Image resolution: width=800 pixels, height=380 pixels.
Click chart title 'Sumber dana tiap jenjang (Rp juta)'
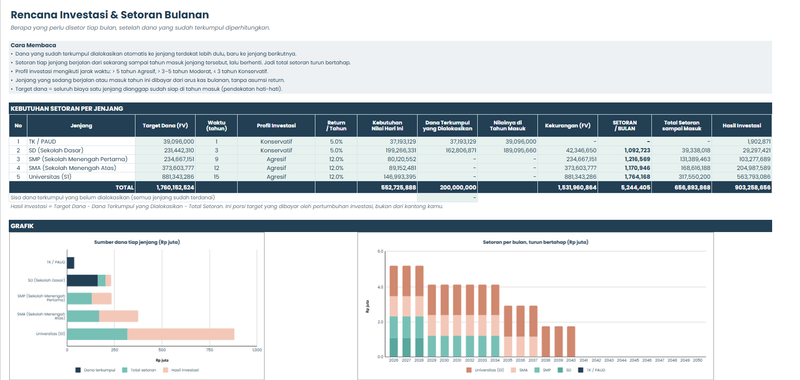click(137, 242)
